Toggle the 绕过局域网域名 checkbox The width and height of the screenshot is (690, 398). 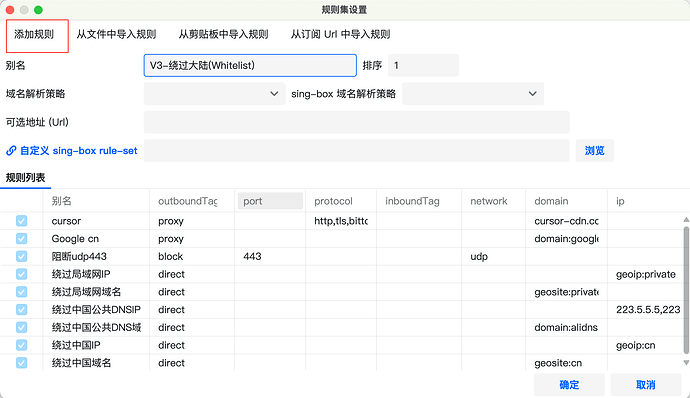(x=22, y=292)
